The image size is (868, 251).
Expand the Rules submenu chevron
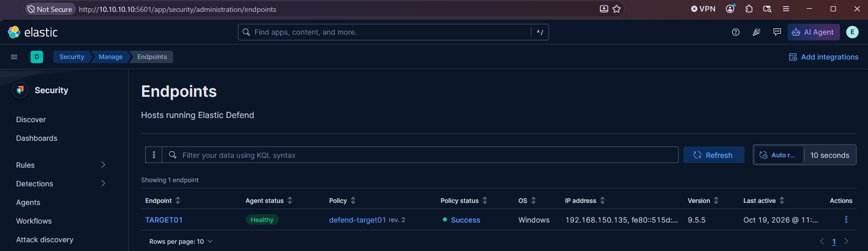(103, 165)
